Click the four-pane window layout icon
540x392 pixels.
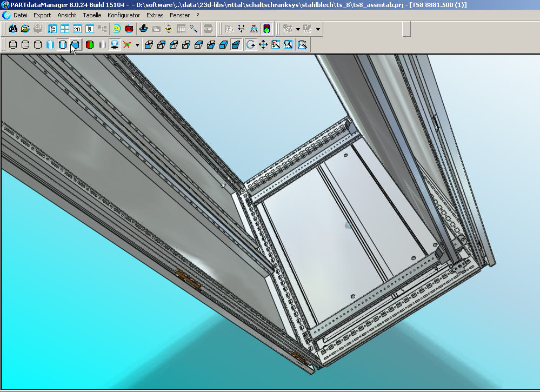[64, 29]
